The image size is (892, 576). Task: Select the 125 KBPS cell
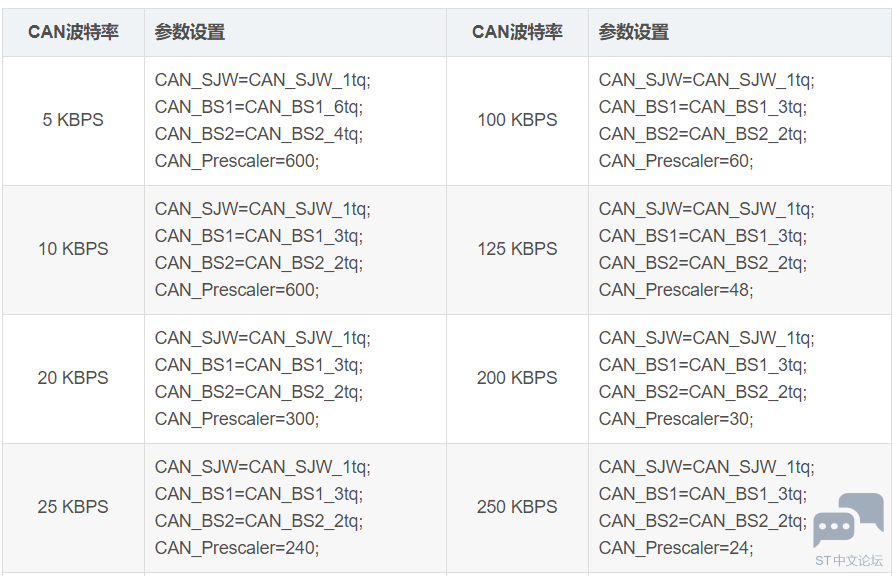click(517, 249)
